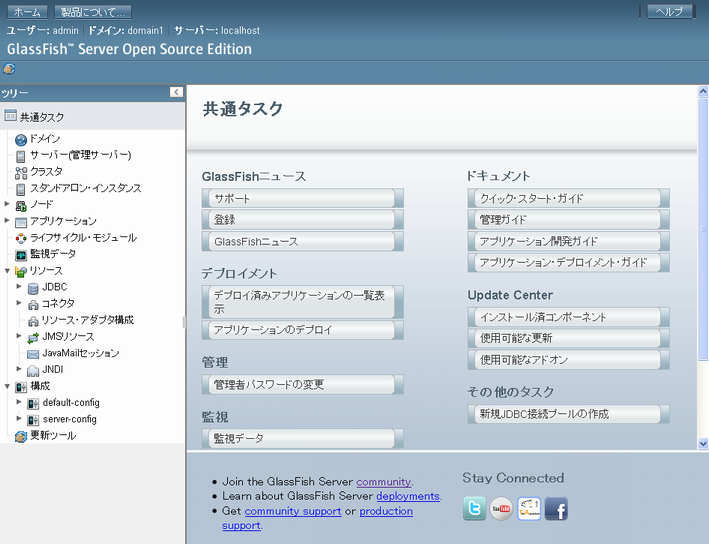This screenshot has height=544, width=709.
Task: Click the クラスタ cluster icon
Action: tap(21, 173)
